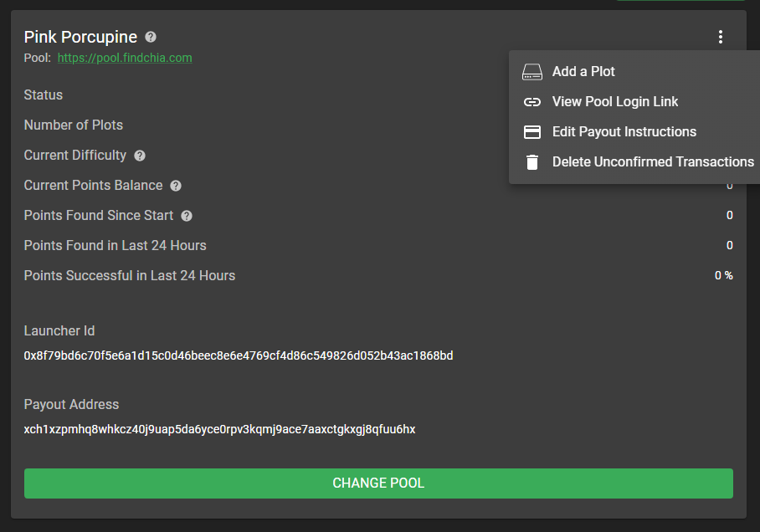The width and height of the screenshot is (760, 532).
Task: Select the Add a Plot menu item
Action: [583, 72]
